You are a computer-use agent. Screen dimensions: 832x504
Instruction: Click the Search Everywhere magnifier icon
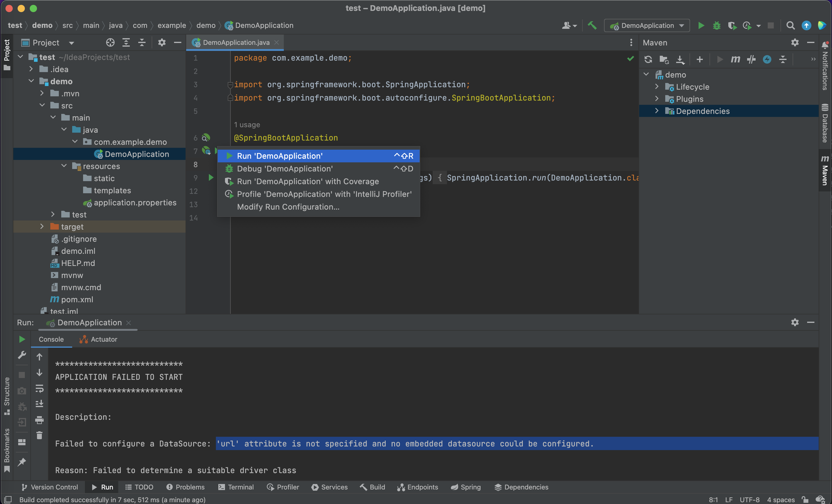(x=790, y=25)
